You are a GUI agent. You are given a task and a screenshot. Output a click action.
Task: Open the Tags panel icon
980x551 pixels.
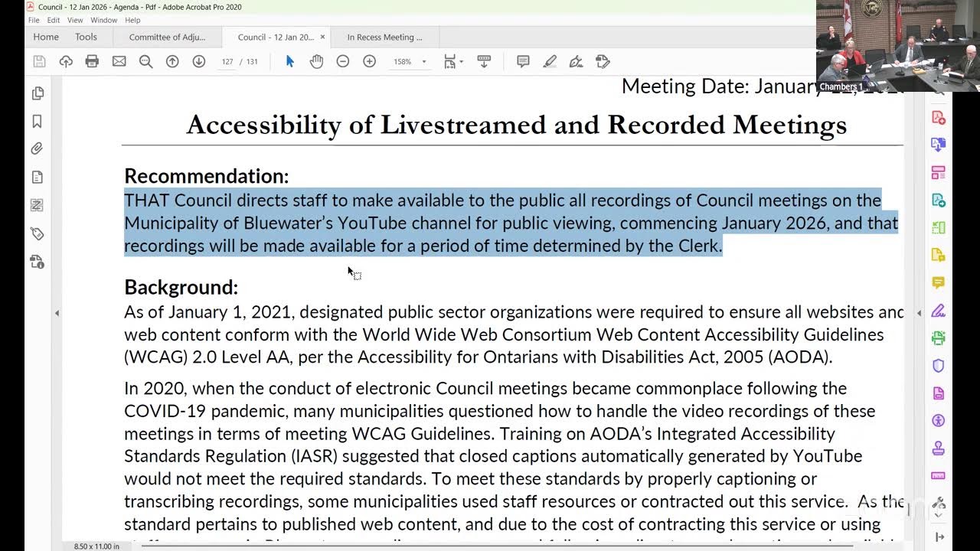(x=38, y=233)
